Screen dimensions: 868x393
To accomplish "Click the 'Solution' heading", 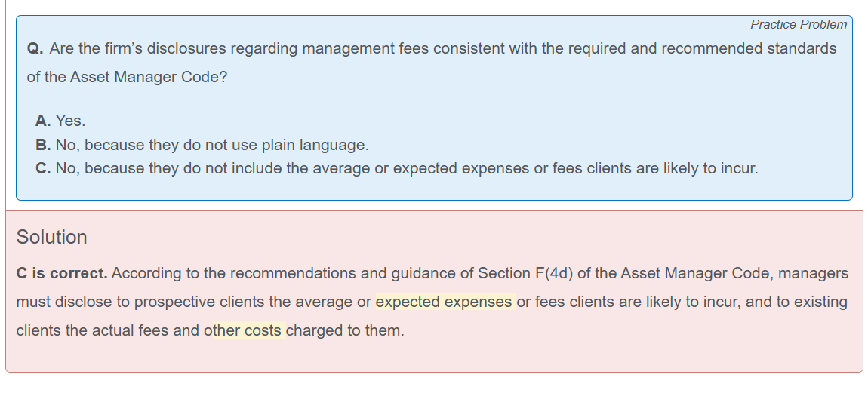I will pyautogui.click(x=51, y=237).
